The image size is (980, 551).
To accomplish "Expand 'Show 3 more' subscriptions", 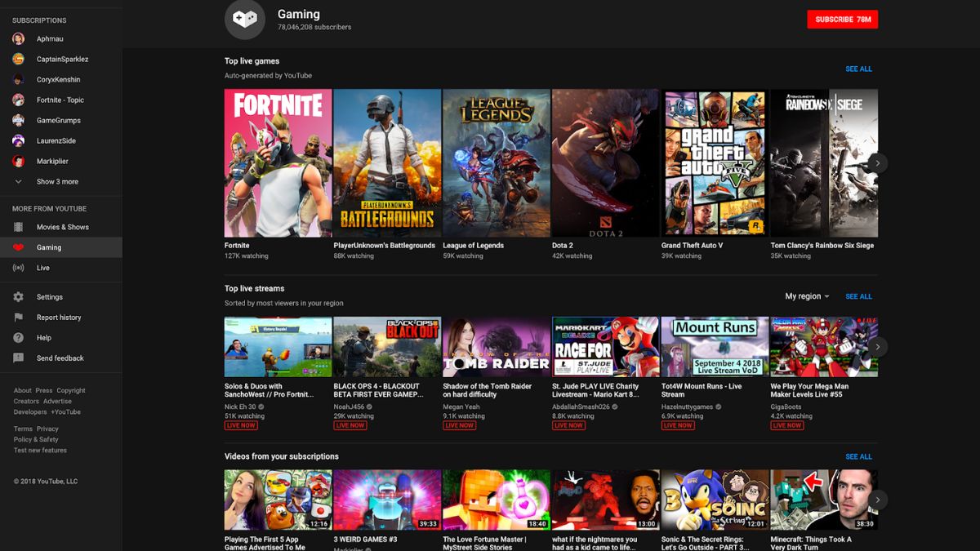I will click(x=56, y=182).
